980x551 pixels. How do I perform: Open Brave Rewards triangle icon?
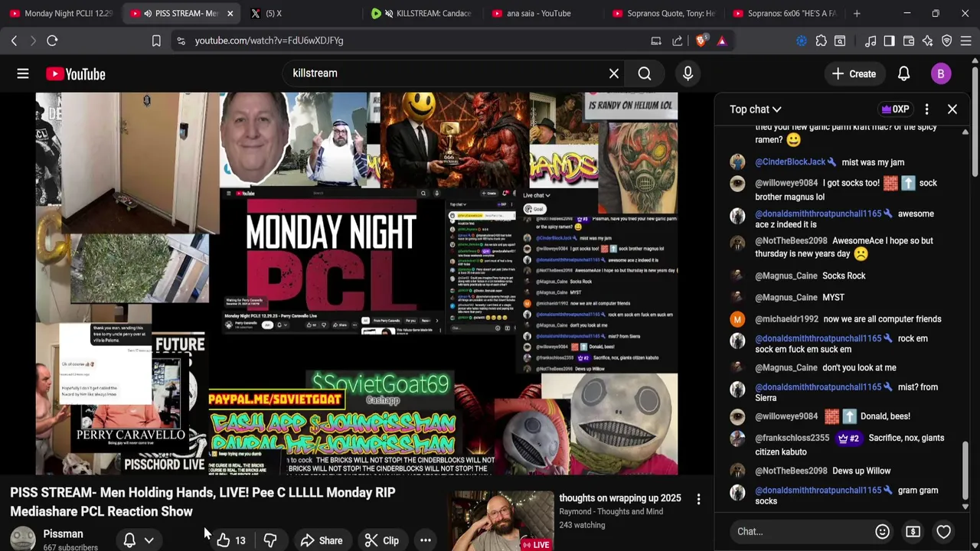tap(722, 41)
